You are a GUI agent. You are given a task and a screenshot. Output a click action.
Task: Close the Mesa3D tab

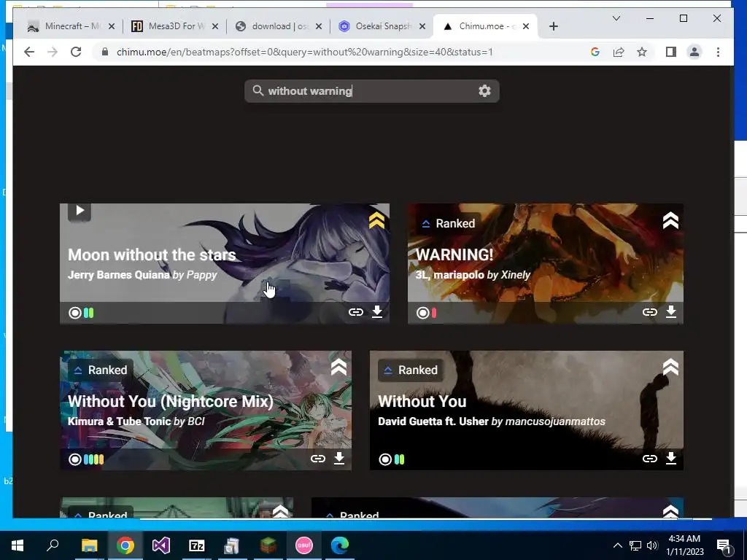pos(215,26)
